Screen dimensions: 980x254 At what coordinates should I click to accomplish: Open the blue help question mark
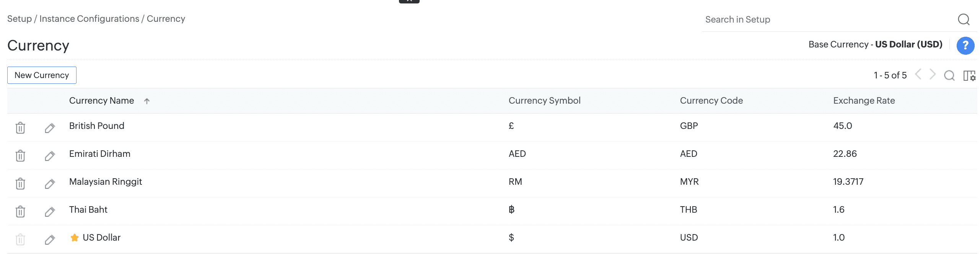(965, 46)
